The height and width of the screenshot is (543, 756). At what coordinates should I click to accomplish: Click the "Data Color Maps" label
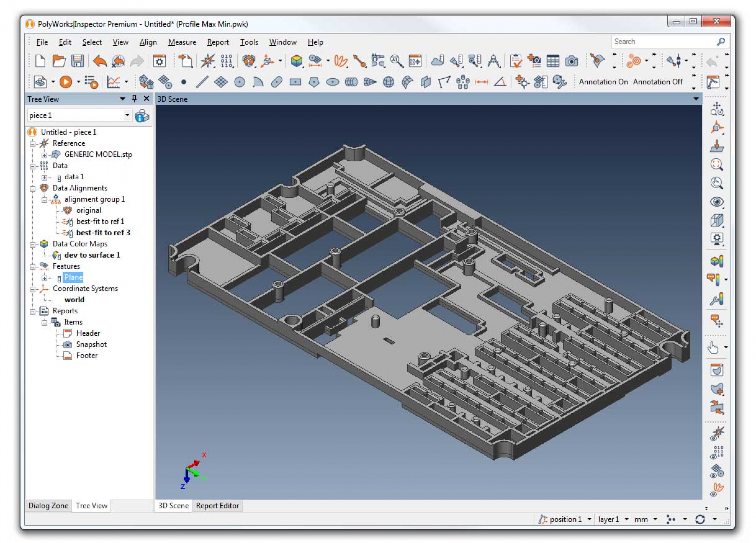point(80,244)
